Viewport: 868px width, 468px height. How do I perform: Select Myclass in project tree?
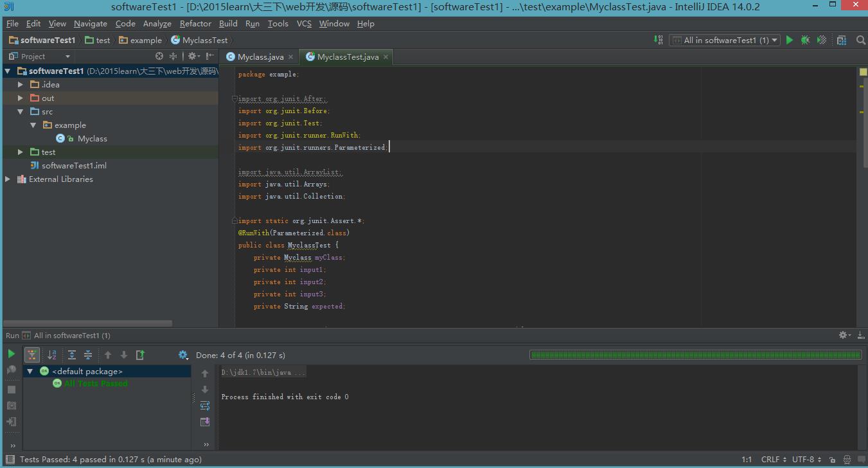(x=92, y=139)
